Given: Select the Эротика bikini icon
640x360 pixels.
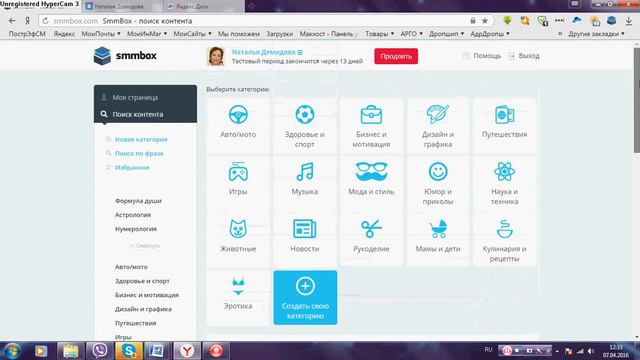Looking at the screenshot, I should click(238, 286).
